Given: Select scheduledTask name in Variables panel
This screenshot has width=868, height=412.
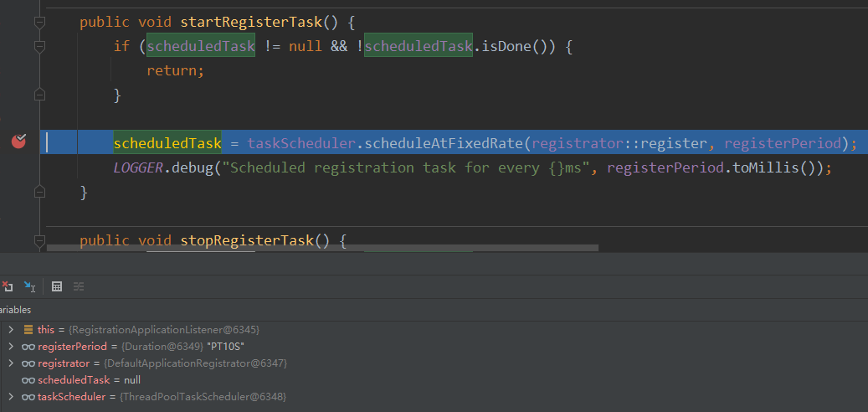Looking at the screenshot, I should tap(74, 380).
